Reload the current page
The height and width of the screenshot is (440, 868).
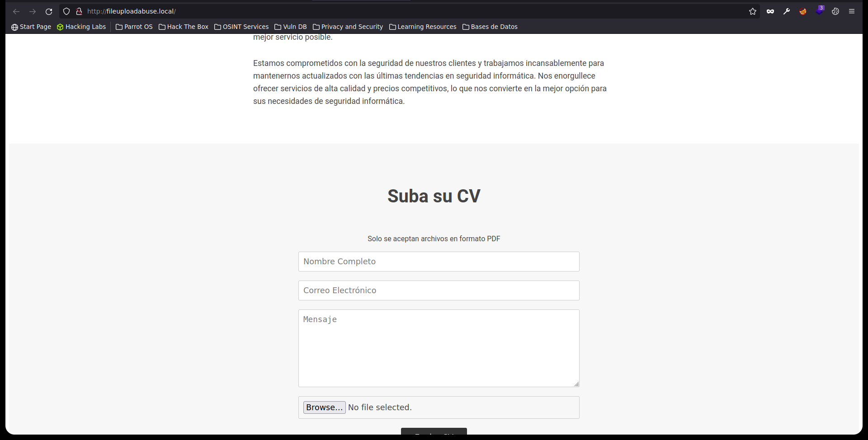tap(49, 11)
